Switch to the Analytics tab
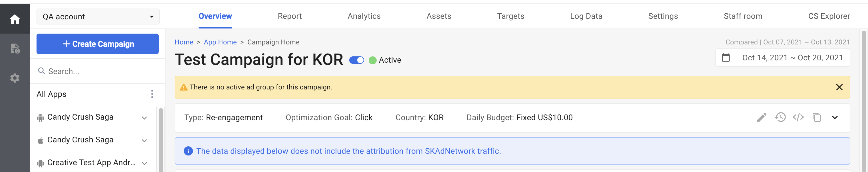The image size is (868, 172). point(364,16)
